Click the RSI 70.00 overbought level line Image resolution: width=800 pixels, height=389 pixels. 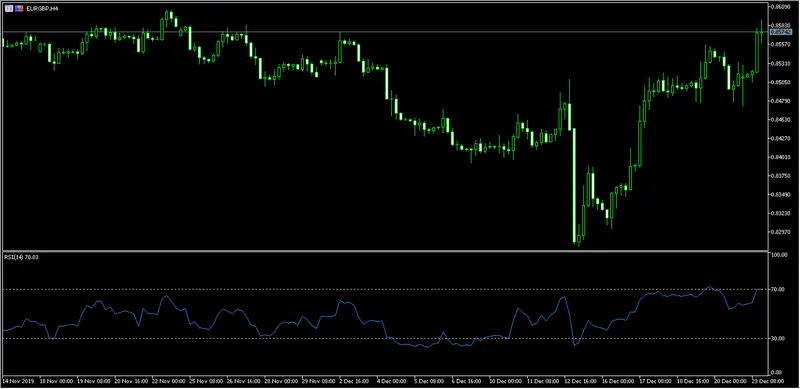pyautogui.click(x=385, y=289)
